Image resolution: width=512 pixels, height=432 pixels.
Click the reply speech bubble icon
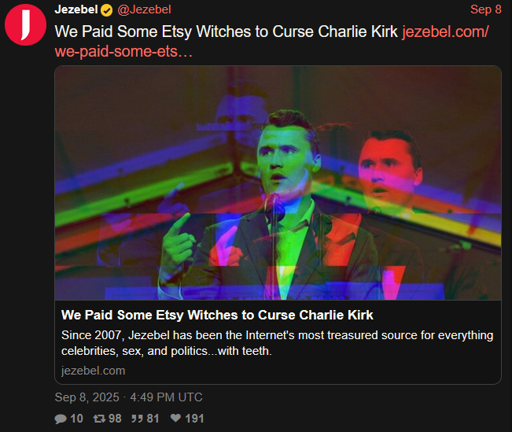tap(60, 419)
